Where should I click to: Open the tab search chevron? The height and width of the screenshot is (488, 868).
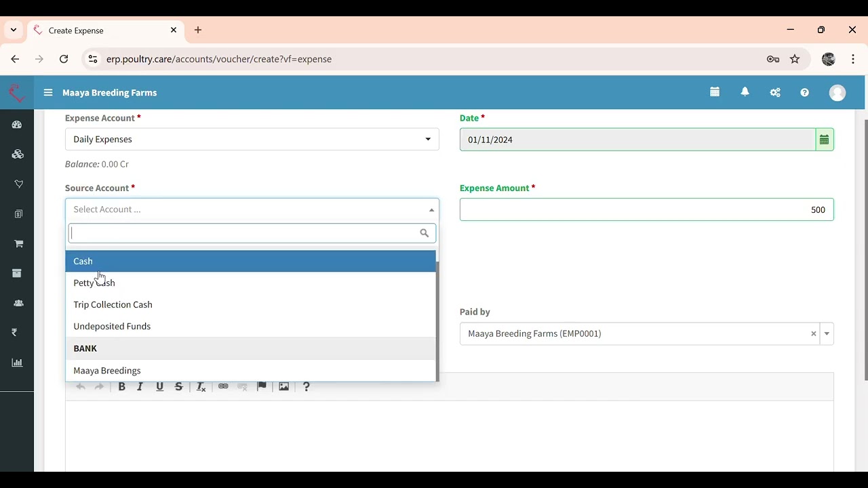(x=14, y=30)
